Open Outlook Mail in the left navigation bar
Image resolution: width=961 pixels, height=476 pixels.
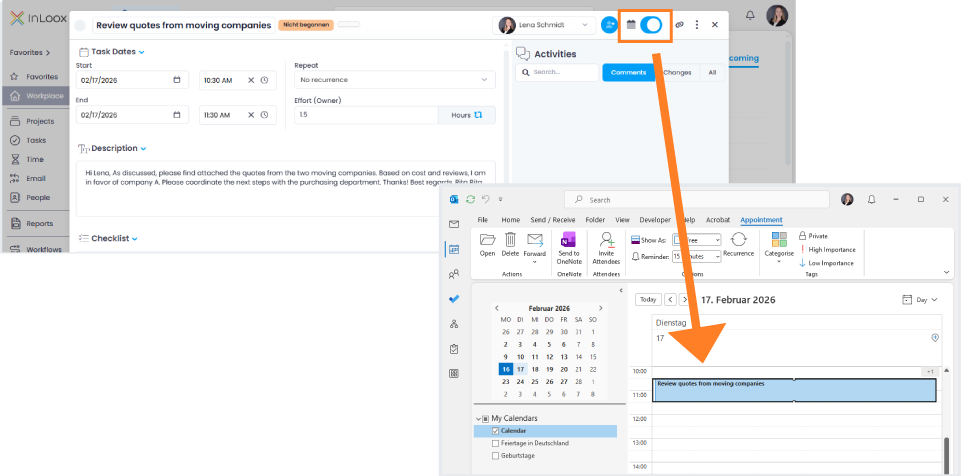[454, 224]
